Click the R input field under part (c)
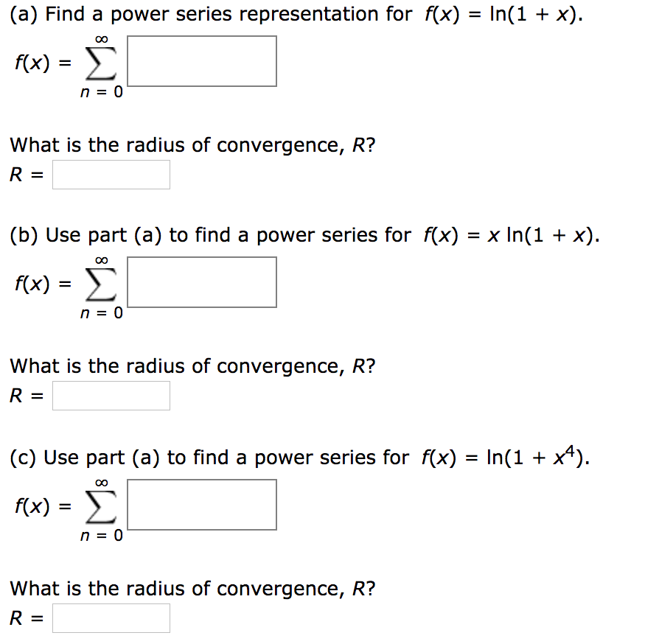The image size is (659, 644). (111, 618)
